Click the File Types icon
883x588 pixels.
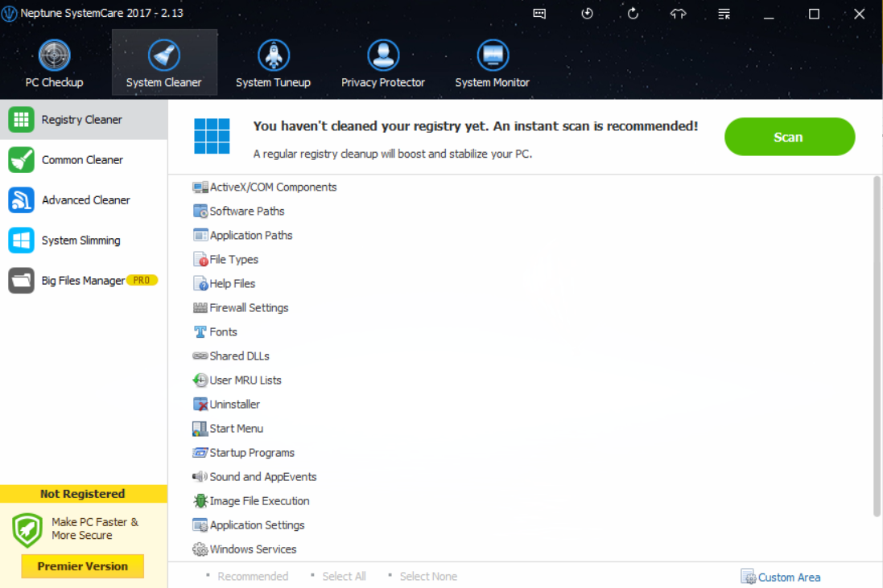(x=200, y=259)
